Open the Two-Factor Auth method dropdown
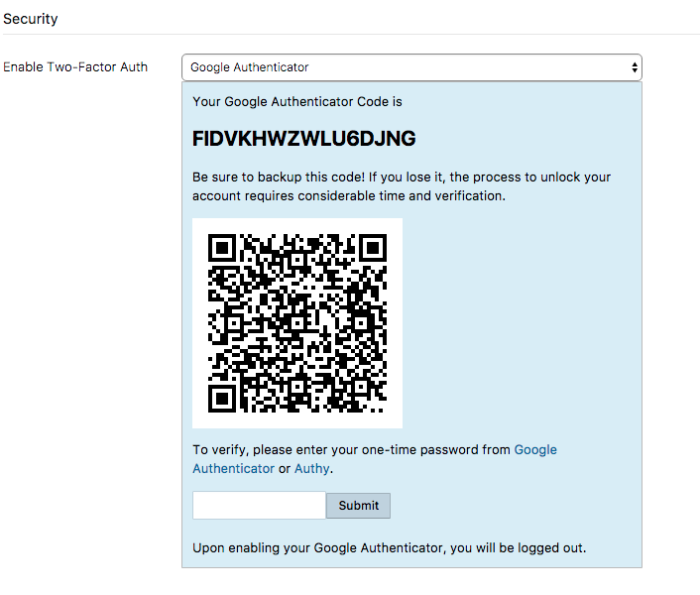700x595 pixels. (x=411, y=67)
